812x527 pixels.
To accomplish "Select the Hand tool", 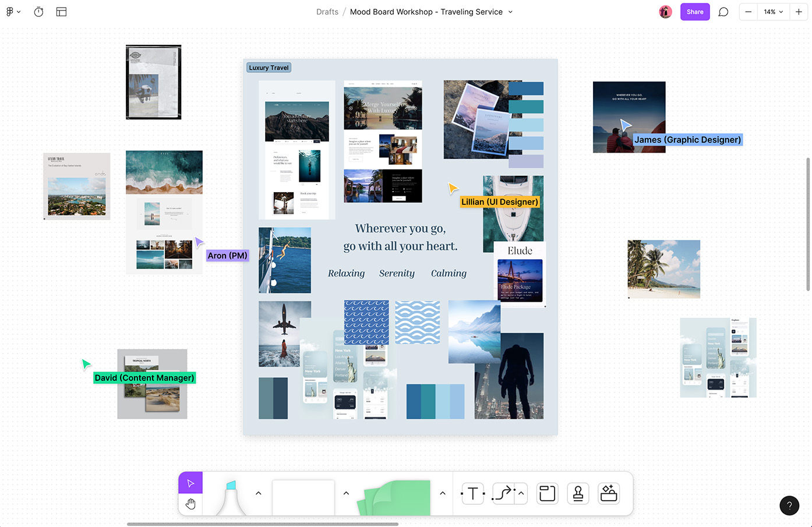I will (x=190, y=504).
